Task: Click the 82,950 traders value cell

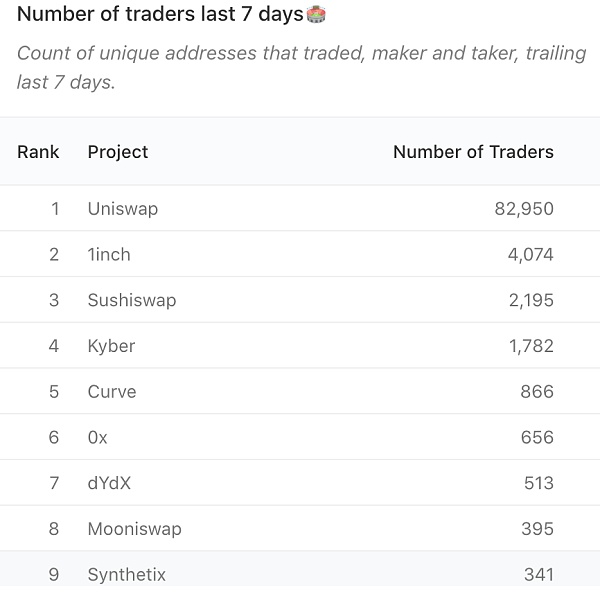Action: coord(524,209)
